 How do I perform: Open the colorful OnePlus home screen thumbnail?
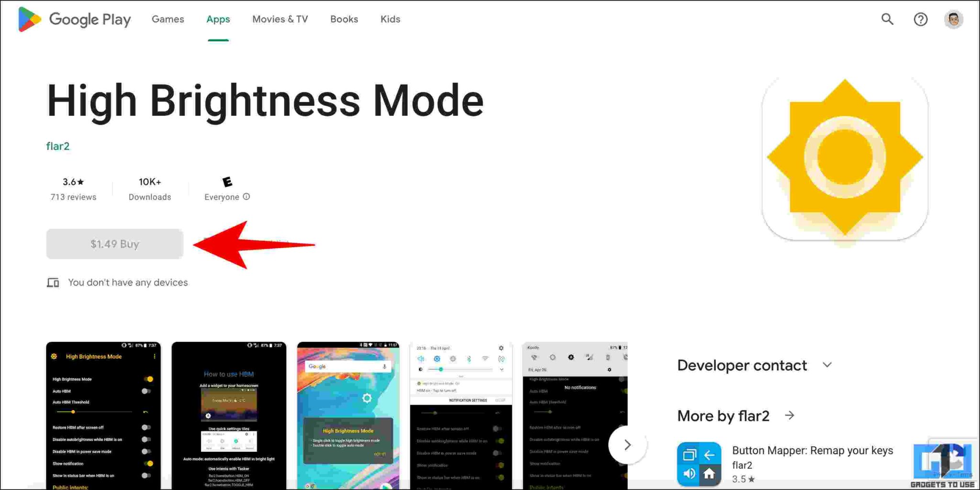click(348, 414)
